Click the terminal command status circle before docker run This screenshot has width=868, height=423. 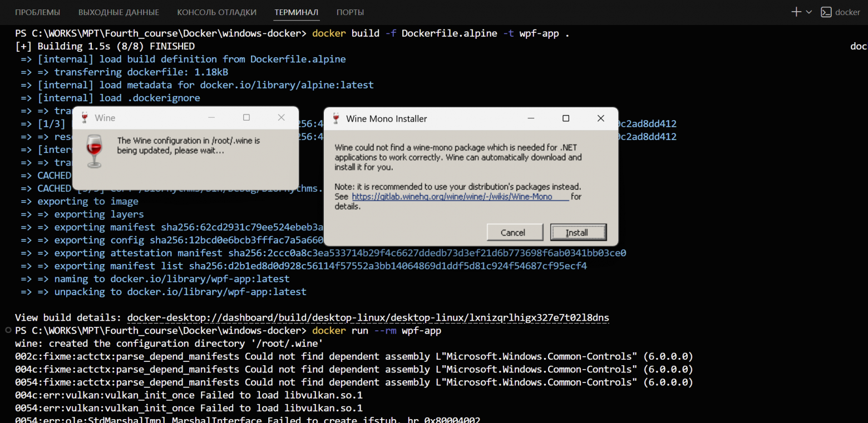(8, 330)
